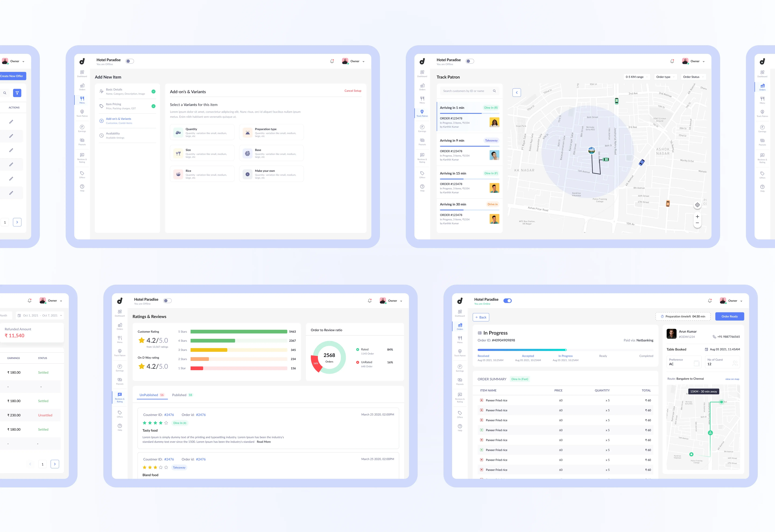Zoom in on the Track Patron map

(x=697, y=216)
